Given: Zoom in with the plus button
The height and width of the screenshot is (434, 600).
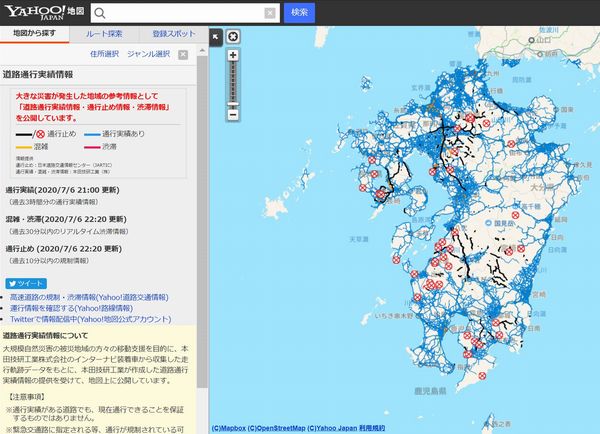Looking at the screenshot, I should point(233,55).
